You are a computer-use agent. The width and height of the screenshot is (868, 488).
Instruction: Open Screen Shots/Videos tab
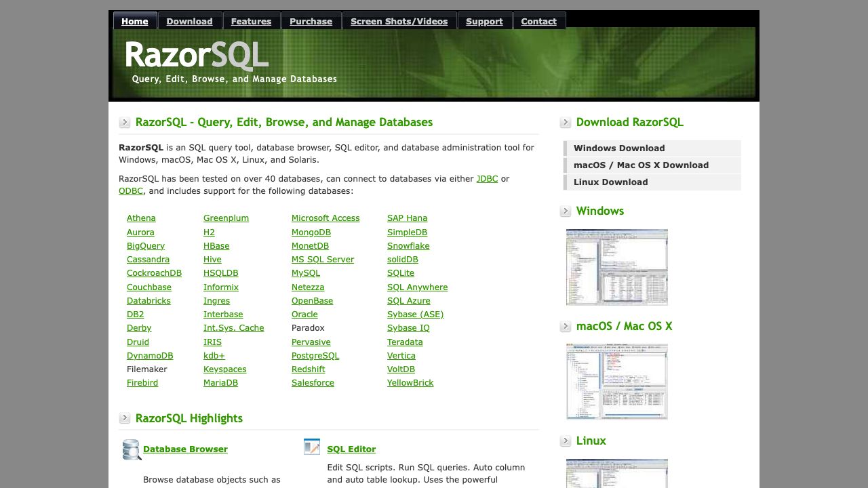(399, 21)
